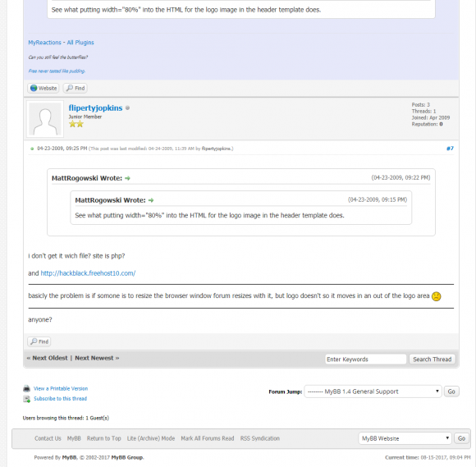Select Lite (Archive) Mode in the footer menu
The height and width of the screenshot is (467, 476).
(151, 438)
